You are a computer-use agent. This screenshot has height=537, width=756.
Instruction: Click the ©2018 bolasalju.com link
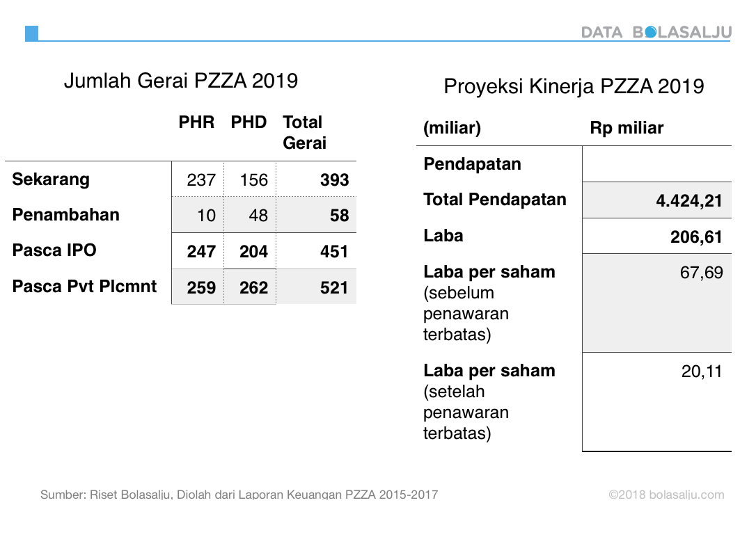(x=666, y=495)
